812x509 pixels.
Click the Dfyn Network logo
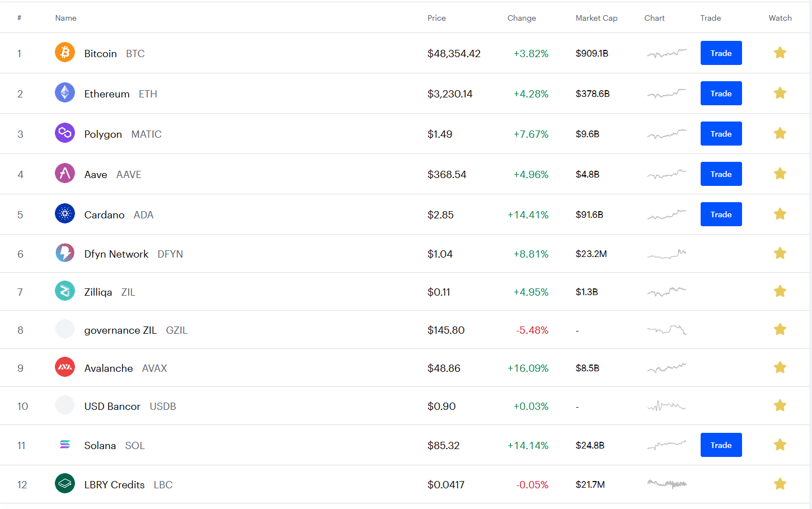coord(65,253)
